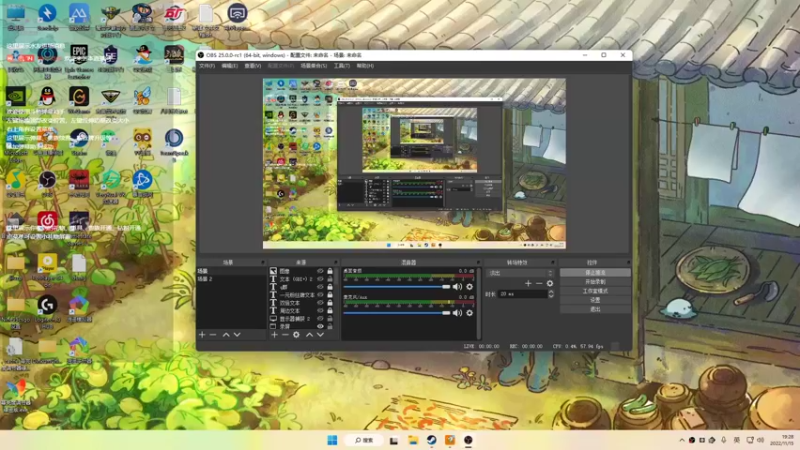The image size is (800, 450).
Task: Mute the 桌面音频 speaker icon
Action: click(457, 287)
